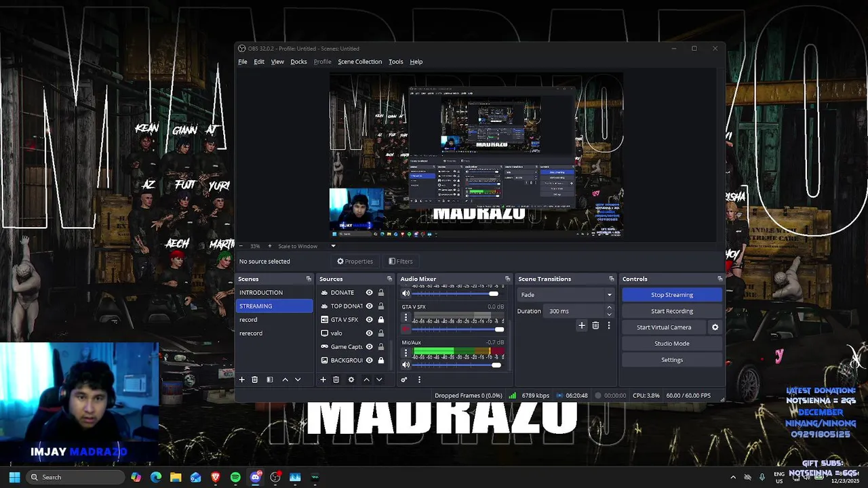Click Start Virtual Camera button

(x=664, y=327)
